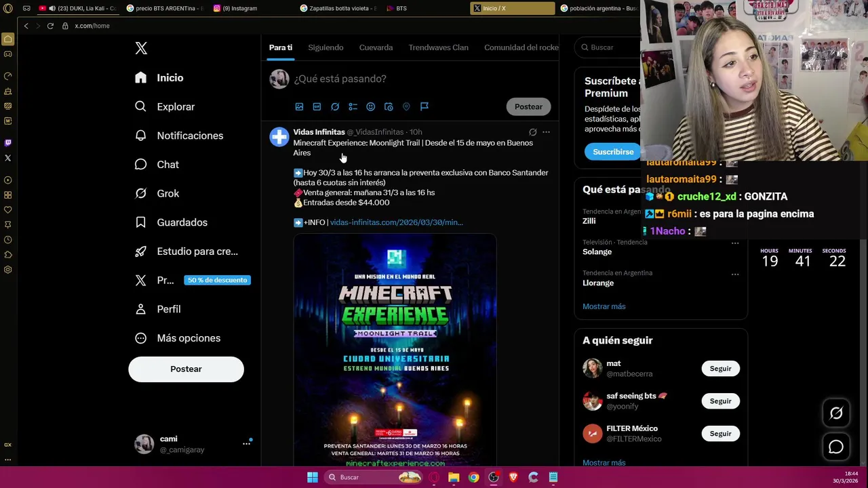Add a GIF via the GIF icon

[x=317, y=106]
